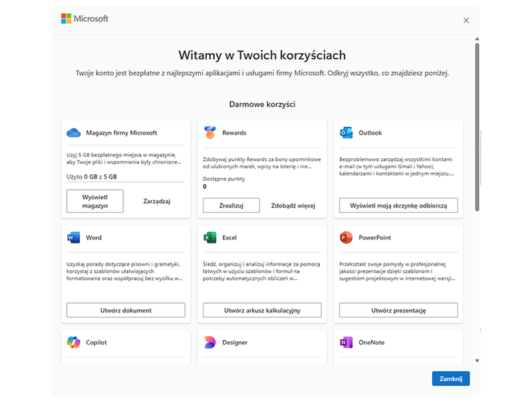Click the Word card title

point(94,237)
